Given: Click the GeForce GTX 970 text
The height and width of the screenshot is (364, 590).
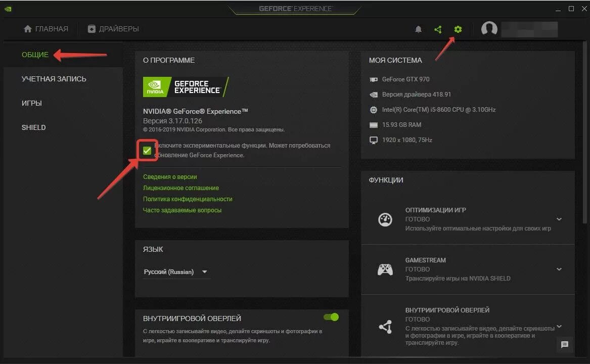Looking at the screenshot, I should (x=405, y=79).
